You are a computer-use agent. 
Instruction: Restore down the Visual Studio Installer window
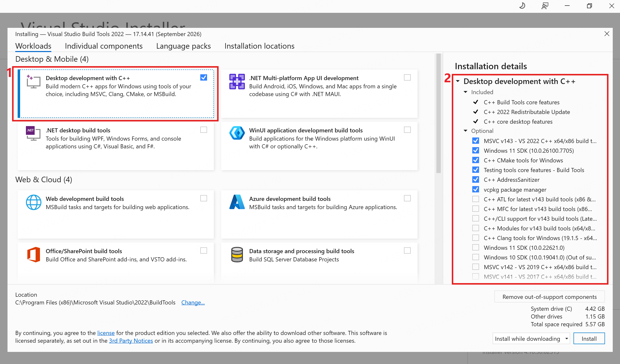click(x=589, y=6)
